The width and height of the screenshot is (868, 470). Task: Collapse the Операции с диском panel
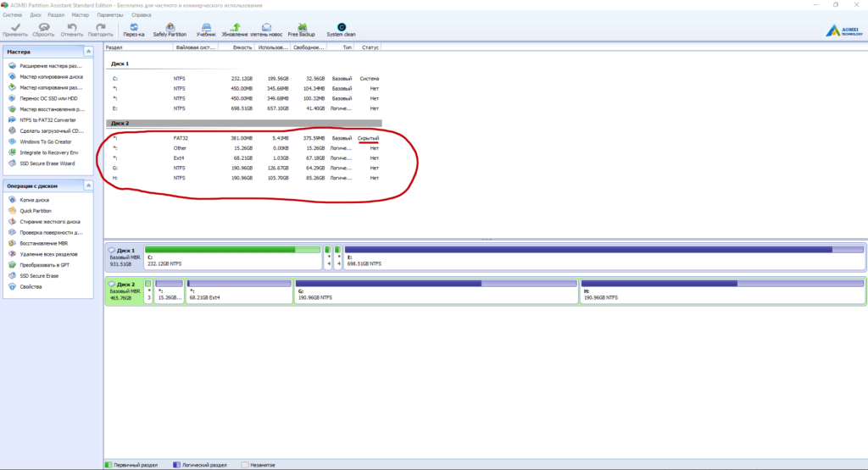(88, 185)
